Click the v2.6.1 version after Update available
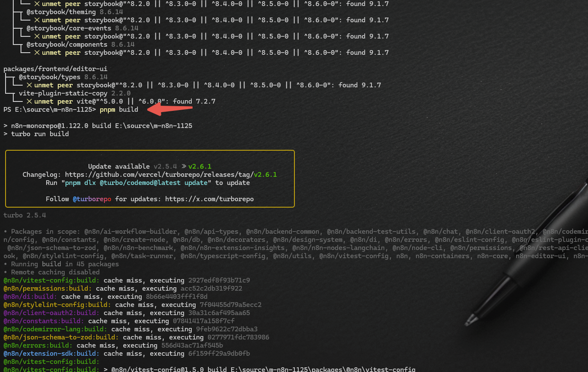The width and height of the screenshot is (588, 372). (x=200, y=167)
